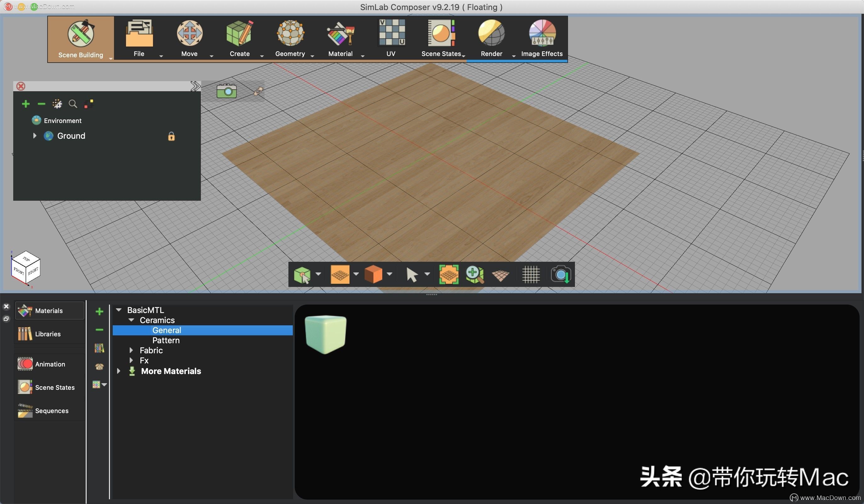The width and height of the screenshot is (864, 504).
Task: Switch to the Animation tab
Action: [50, 364]
